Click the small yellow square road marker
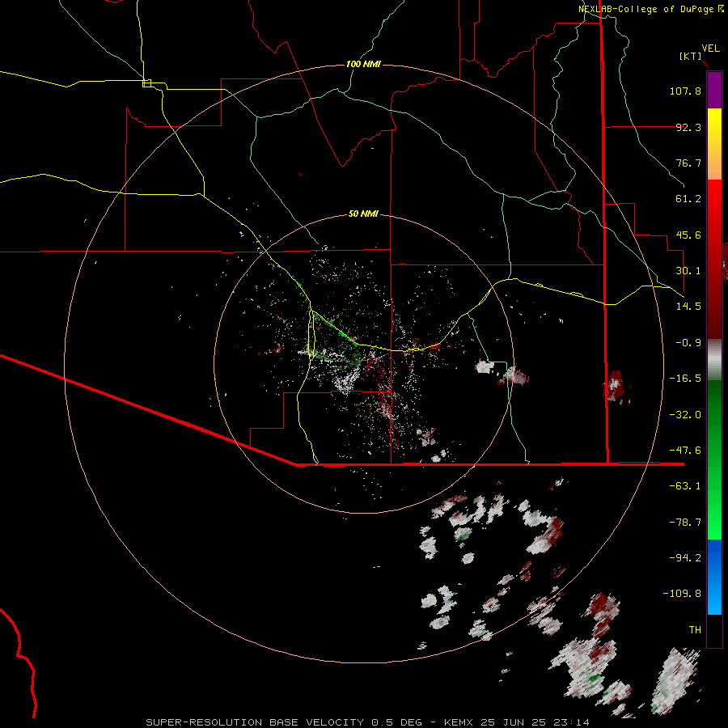 click(x=146, y=83)
